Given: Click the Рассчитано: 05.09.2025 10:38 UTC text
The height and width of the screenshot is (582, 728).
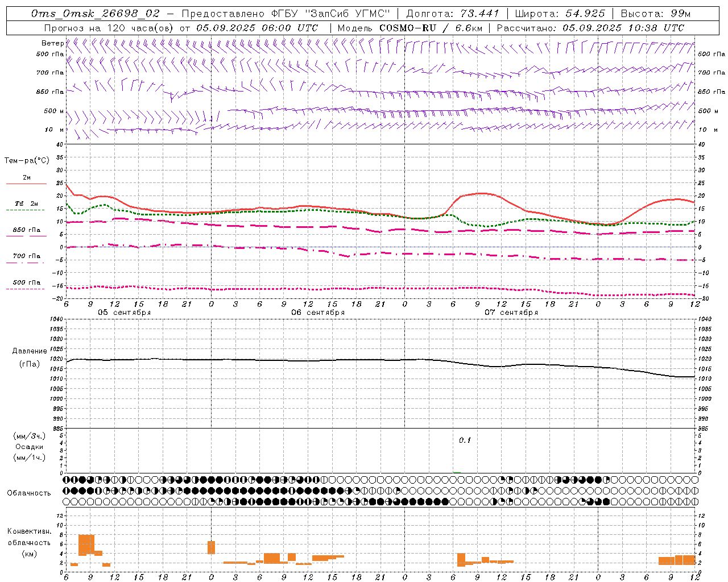Looking at the screenshot, I should [590, 28].
